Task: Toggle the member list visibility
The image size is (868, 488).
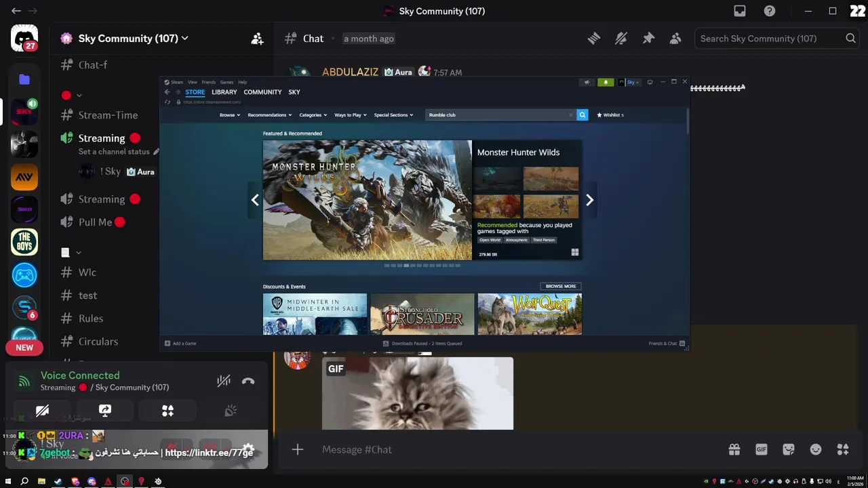Action: [x=675, y=39]
